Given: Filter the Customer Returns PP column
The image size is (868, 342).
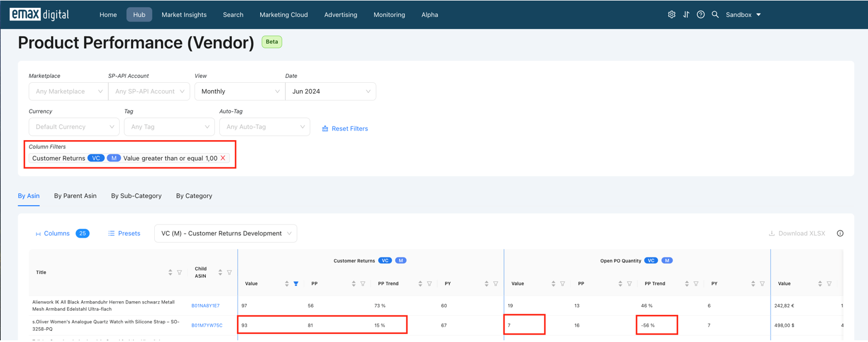Looking at the screenshot, I should click(363, 284).
